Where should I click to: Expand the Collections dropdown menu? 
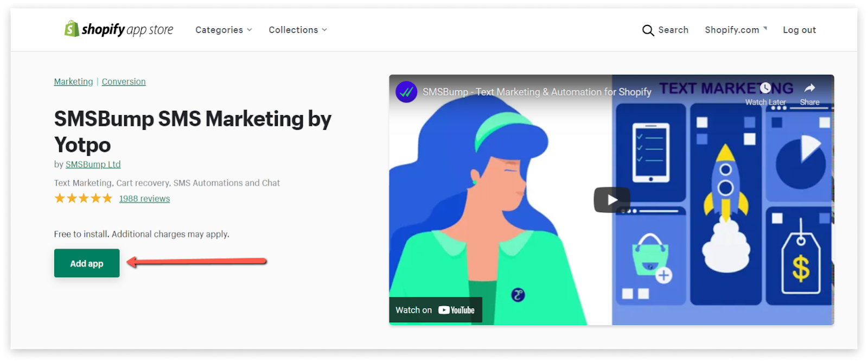click(x=298, y=30)
